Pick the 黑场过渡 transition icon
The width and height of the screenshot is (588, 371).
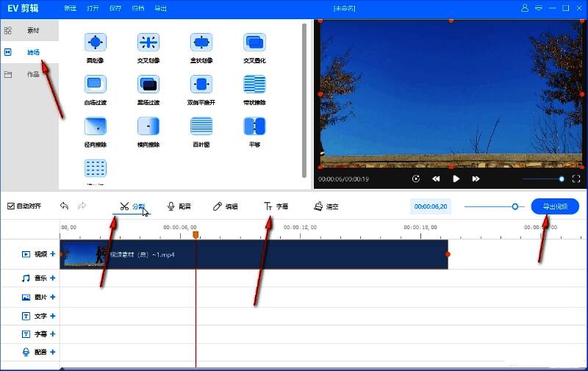pos(148,84)
